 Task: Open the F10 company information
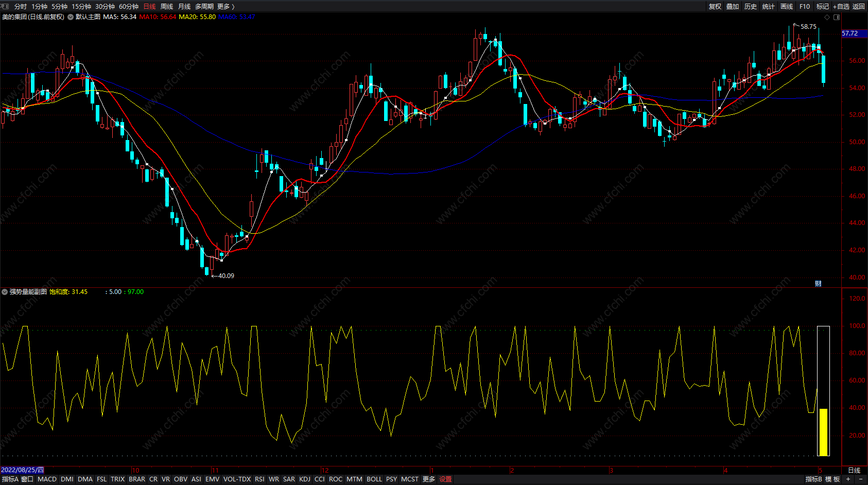804,6
